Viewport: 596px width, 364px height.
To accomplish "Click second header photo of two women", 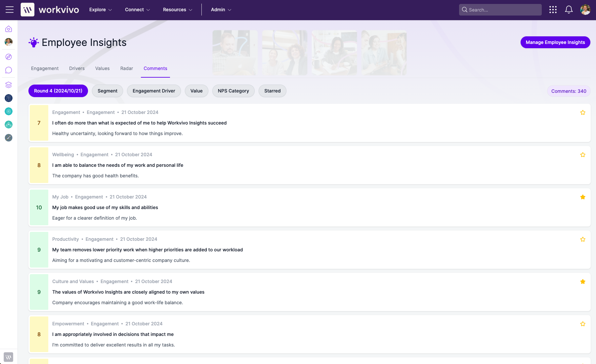I will 284,53.
